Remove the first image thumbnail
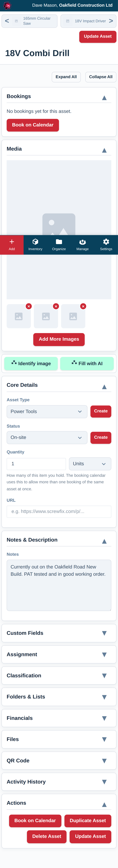This screenshot has width=118, height=868. (29, 306)
